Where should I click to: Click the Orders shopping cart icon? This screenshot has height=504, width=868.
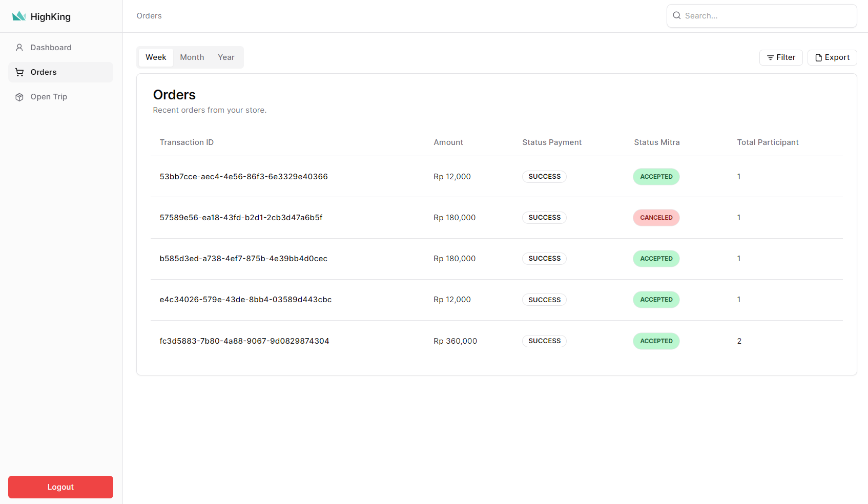[x=19, y=72]
